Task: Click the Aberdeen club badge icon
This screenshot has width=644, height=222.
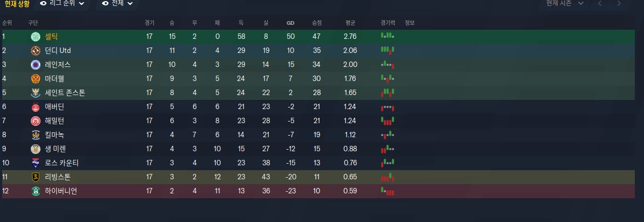Action: pyautogui.click(x=36, y=107)
